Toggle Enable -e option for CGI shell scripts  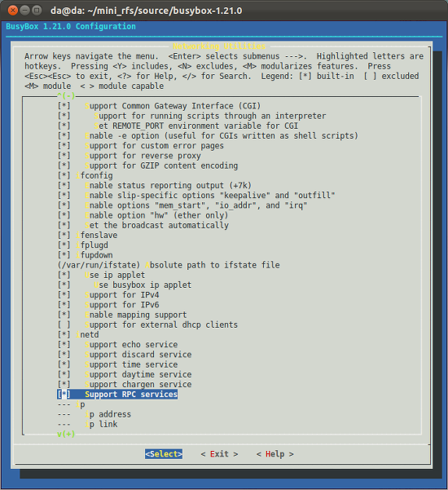pos(64,136)
